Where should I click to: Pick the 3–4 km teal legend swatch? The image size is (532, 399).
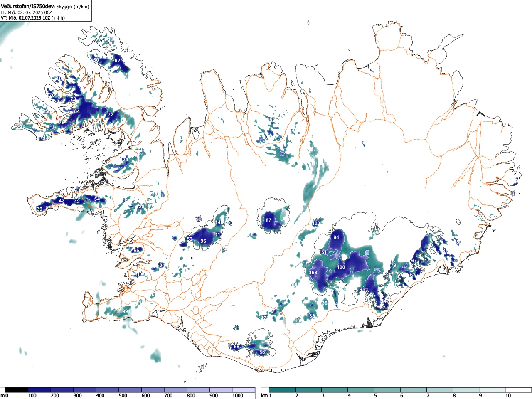point(335,390)
